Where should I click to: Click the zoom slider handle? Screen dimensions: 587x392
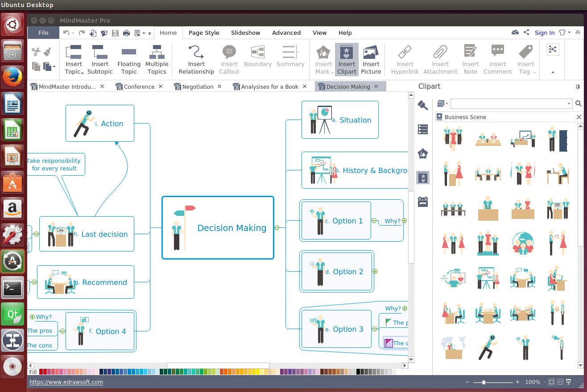coord(484,382)
